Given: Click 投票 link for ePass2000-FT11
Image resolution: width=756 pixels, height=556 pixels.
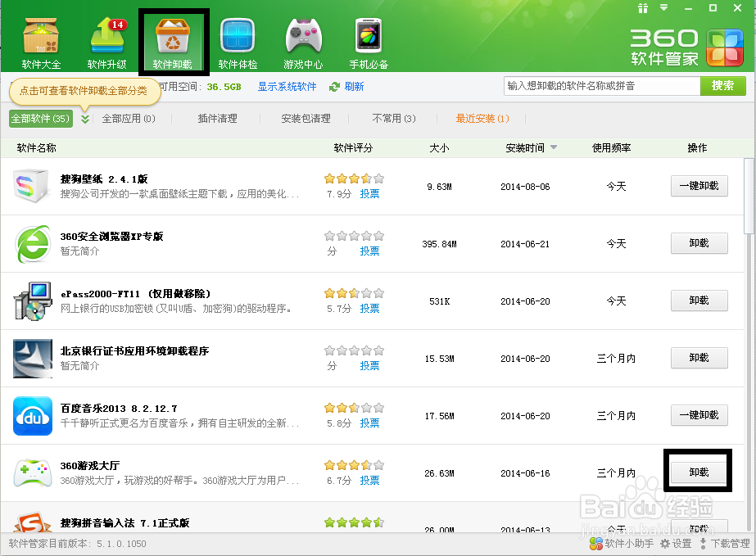Looking at the screenshot, I should [x=369, y=309].
